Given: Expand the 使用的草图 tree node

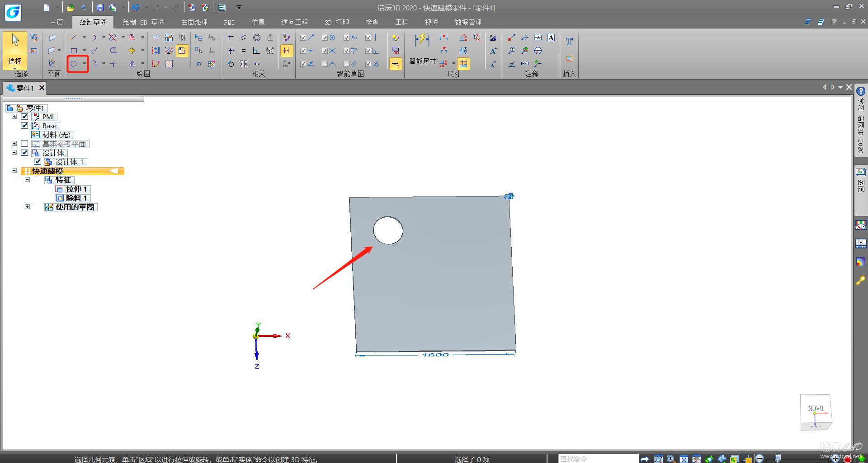Looking at the screenshot, I should 27,207.
